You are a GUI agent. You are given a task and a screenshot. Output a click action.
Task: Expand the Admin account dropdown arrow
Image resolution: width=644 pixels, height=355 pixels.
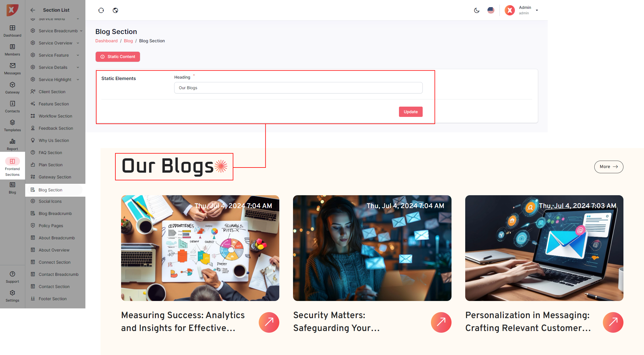(x=537, y=10)
